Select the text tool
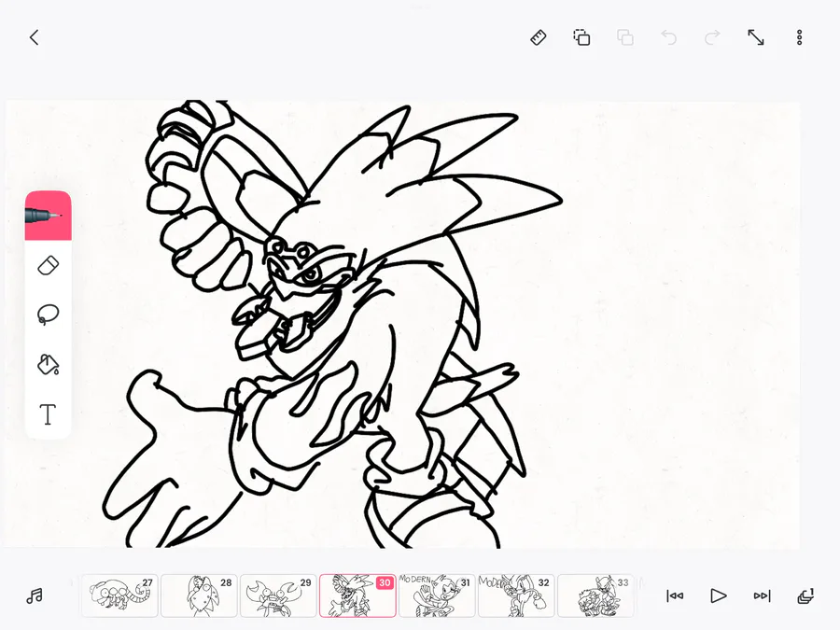 pyautogui.click(x=49, y=414)
